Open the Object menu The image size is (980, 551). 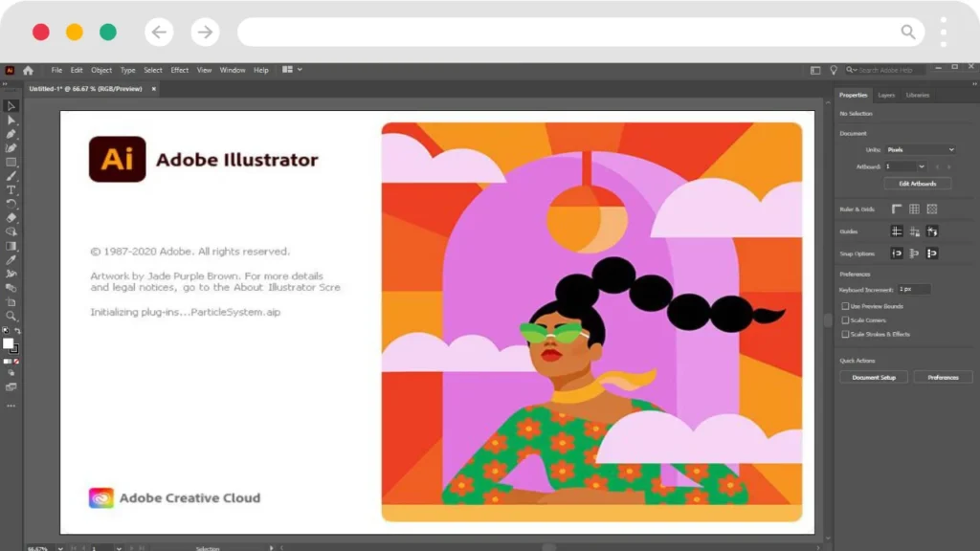tap(101, 70)
